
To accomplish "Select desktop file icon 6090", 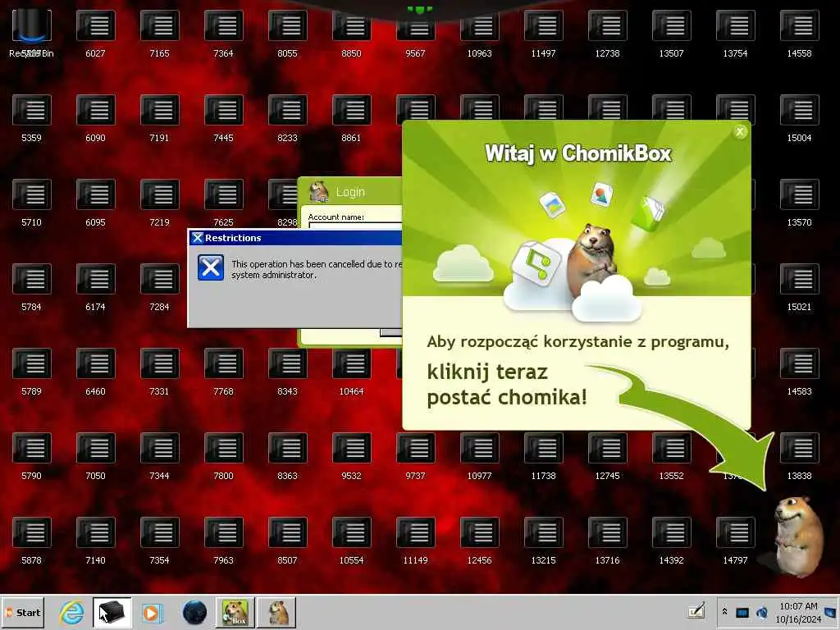I will pyautogui.click(x=95, y=118).
